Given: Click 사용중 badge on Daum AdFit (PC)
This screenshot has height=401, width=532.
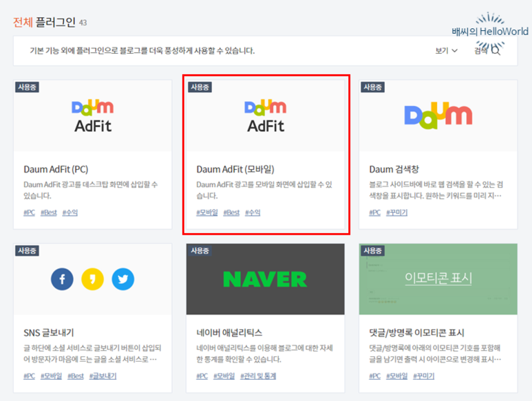Looking at the screenshot, I should pos(27,87).
